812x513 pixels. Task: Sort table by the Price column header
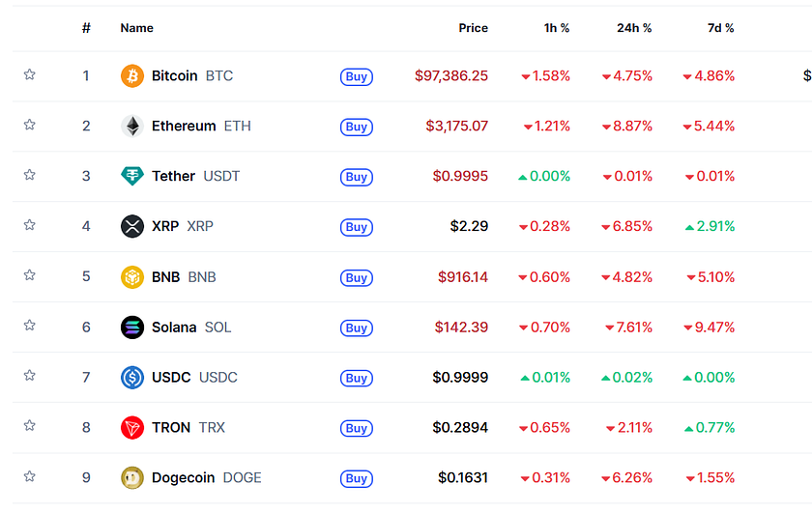pos(473,28)
